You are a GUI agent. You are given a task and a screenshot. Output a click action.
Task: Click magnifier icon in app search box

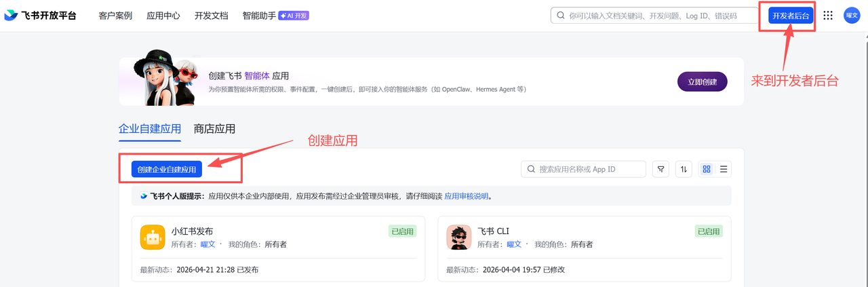coord(531,169)
